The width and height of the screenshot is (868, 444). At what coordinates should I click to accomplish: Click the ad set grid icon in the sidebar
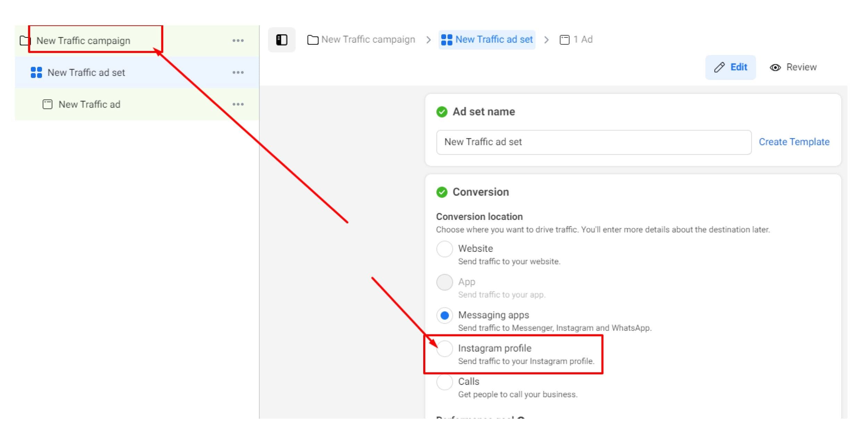point(36,72)
